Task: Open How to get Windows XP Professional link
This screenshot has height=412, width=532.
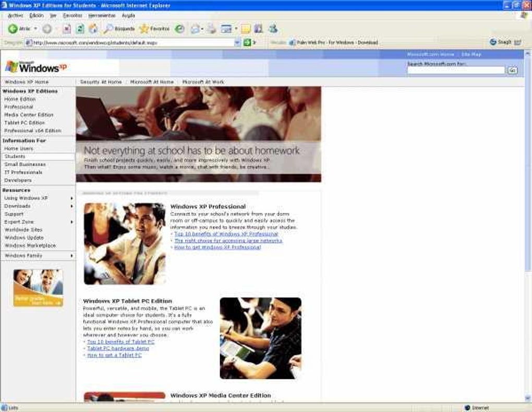Action: (217, 248)
